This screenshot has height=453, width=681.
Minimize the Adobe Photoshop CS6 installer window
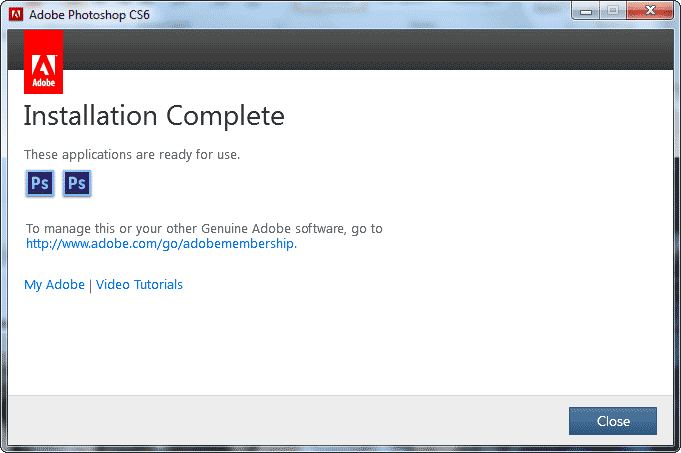click(585, 11)
